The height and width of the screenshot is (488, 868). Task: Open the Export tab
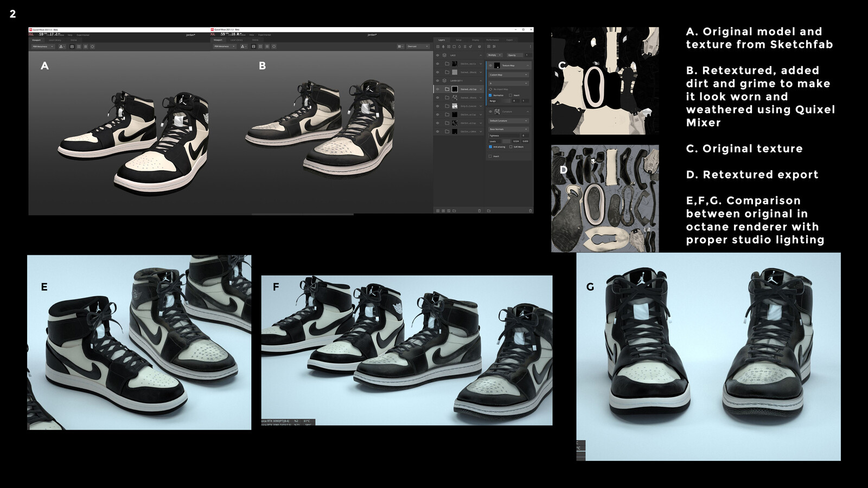point(510,40)
